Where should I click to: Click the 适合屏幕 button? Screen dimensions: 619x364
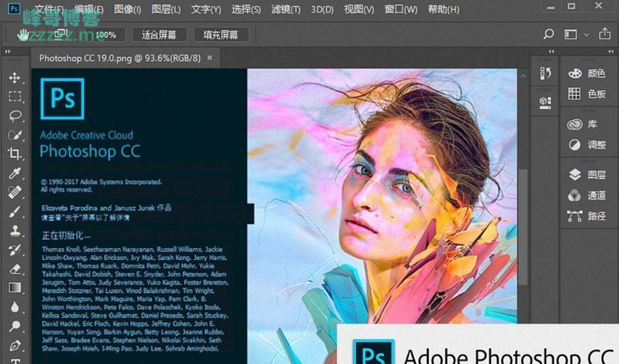pyautogui.click(x=159, y=35)
